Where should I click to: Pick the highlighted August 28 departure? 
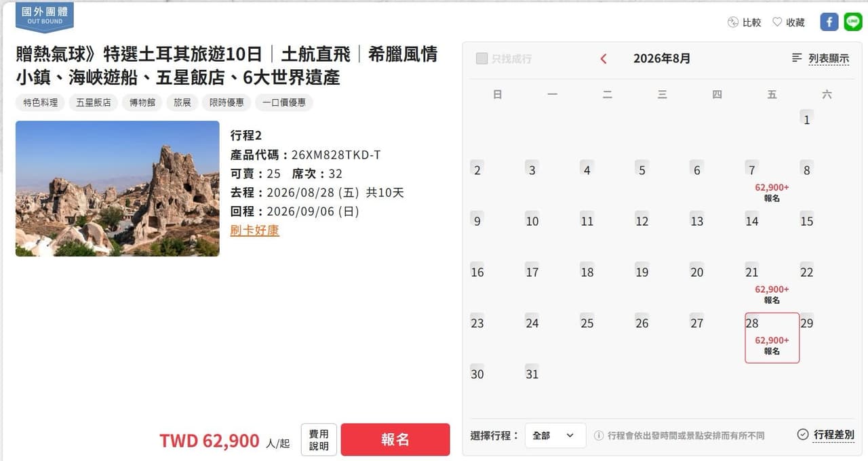pyautogui.click(x=772, y=338)
